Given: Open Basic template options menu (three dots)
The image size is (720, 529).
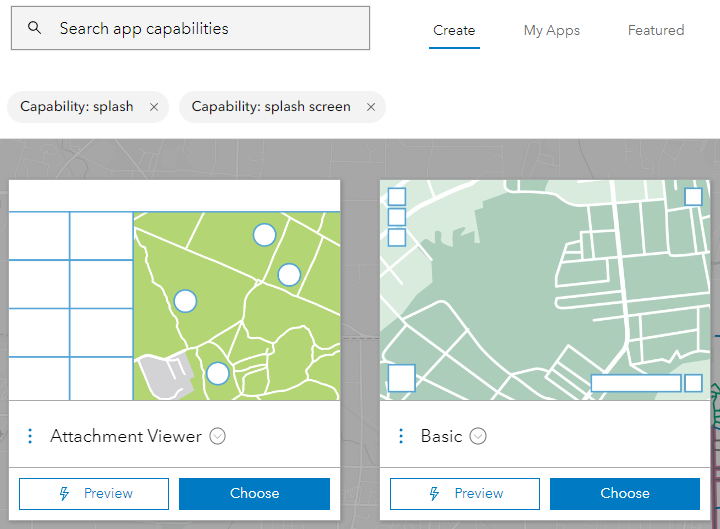Looking at the screenshot, I should tap(401, 436).
